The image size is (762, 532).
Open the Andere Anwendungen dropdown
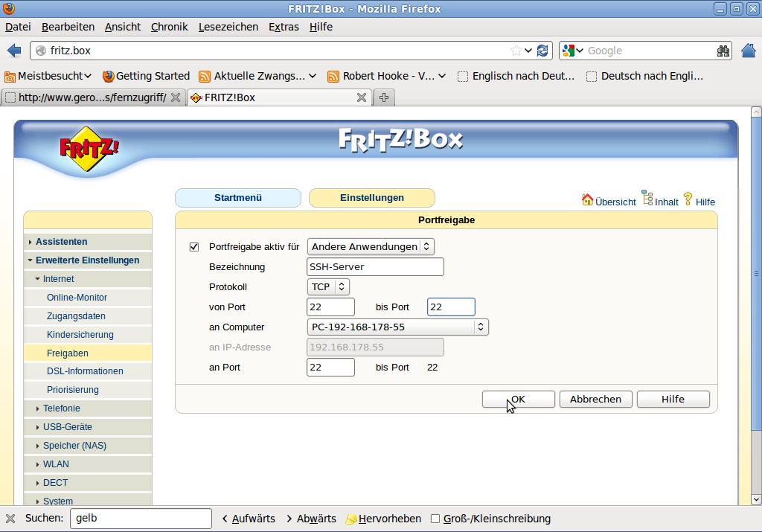tap(371, 246)
